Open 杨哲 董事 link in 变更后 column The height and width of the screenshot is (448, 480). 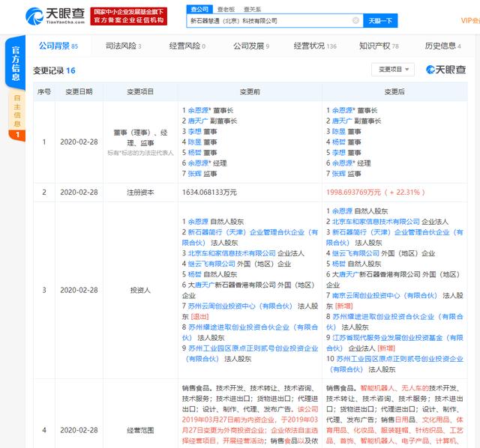point(339,142)
